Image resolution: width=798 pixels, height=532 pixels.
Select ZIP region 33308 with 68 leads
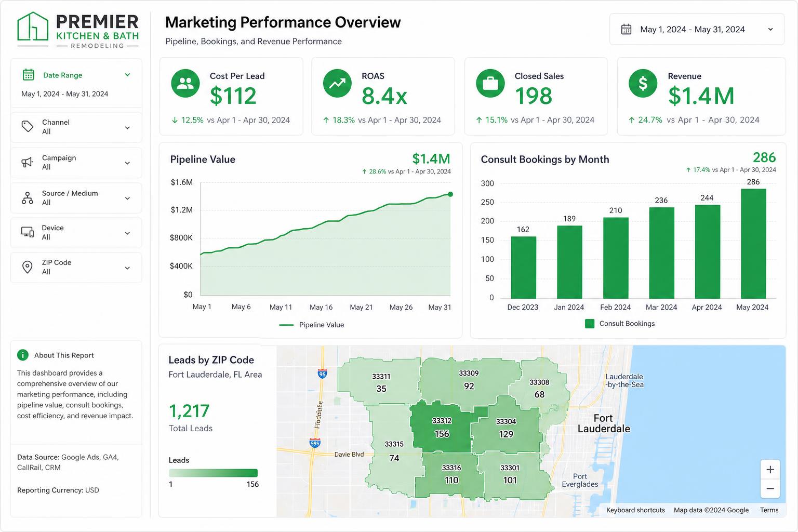[x=539, y=389]
